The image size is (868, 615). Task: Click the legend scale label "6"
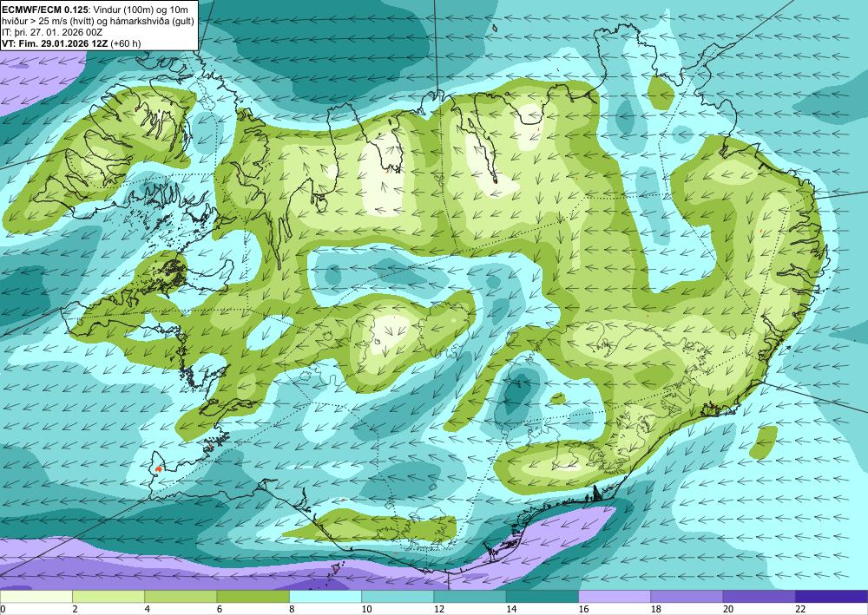coord(220,610)
